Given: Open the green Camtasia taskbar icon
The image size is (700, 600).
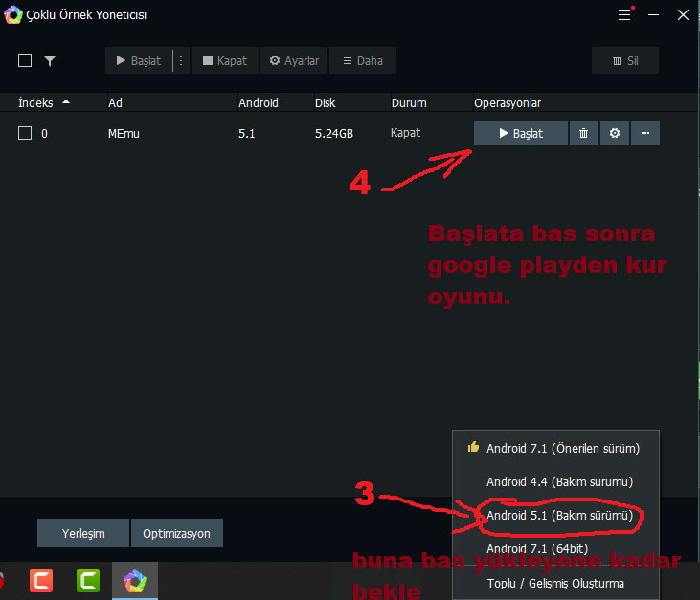Looking at the screenshot, I should 88,581.
